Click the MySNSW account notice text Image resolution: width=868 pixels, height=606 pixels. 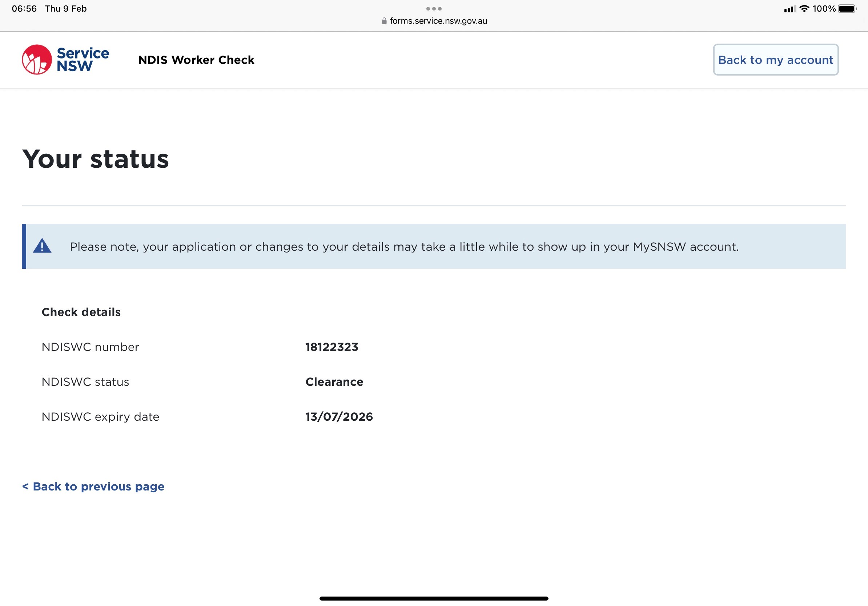[x=404, y=247]
